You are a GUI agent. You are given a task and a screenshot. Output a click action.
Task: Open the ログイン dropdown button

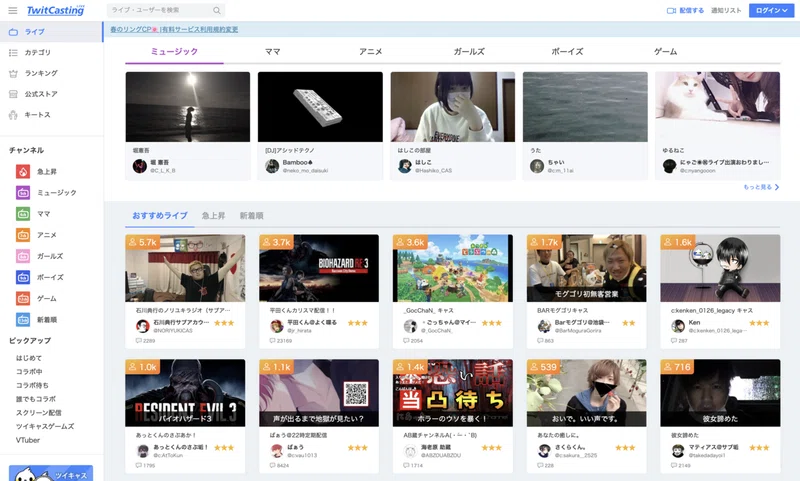771,10
